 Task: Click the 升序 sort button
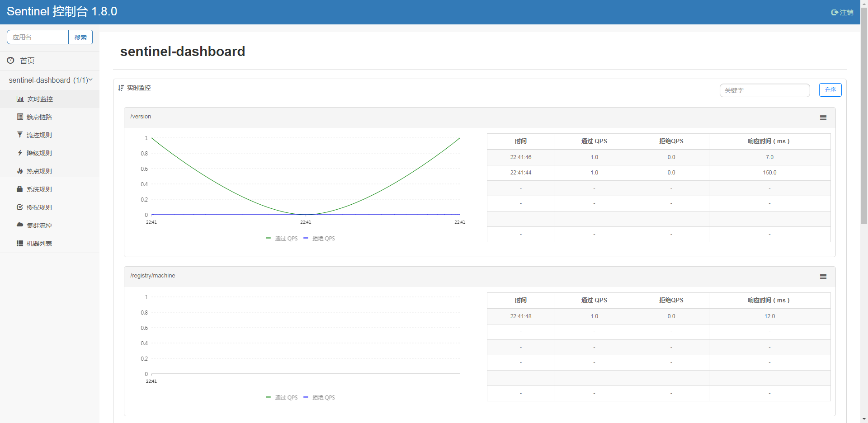pos(830,90)
